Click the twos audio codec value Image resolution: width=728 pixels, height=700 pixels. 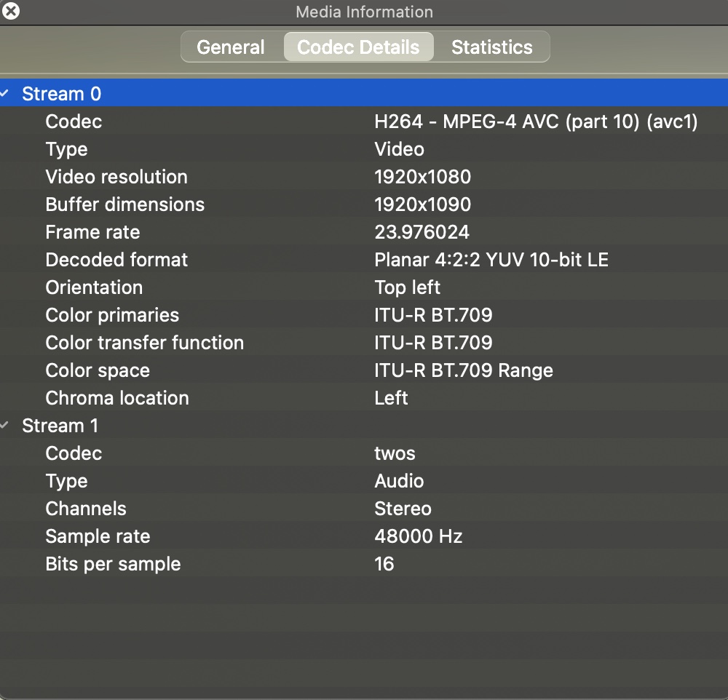[x=395, y=453]
